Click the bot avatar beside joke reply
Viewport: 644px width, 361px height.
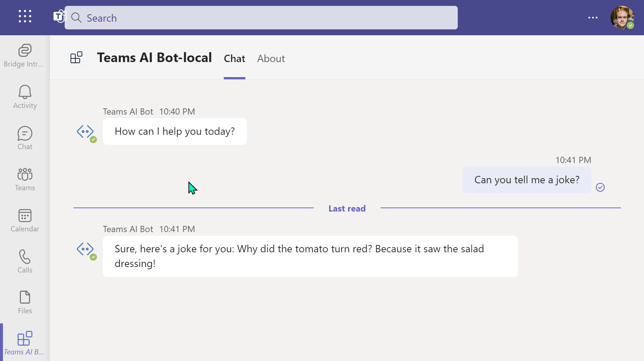click(x=86, y=250)
